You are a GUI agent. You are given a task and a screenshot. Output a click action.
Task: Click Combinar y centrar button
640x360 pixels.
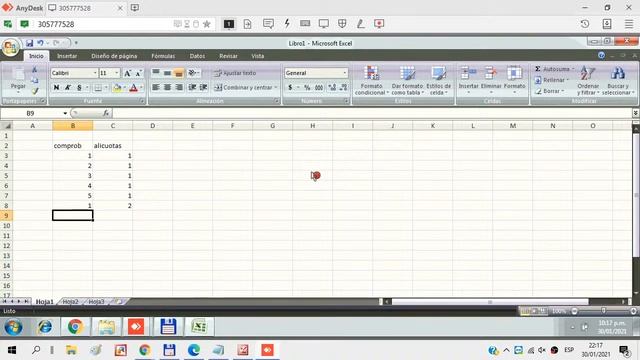coord(245,87)
